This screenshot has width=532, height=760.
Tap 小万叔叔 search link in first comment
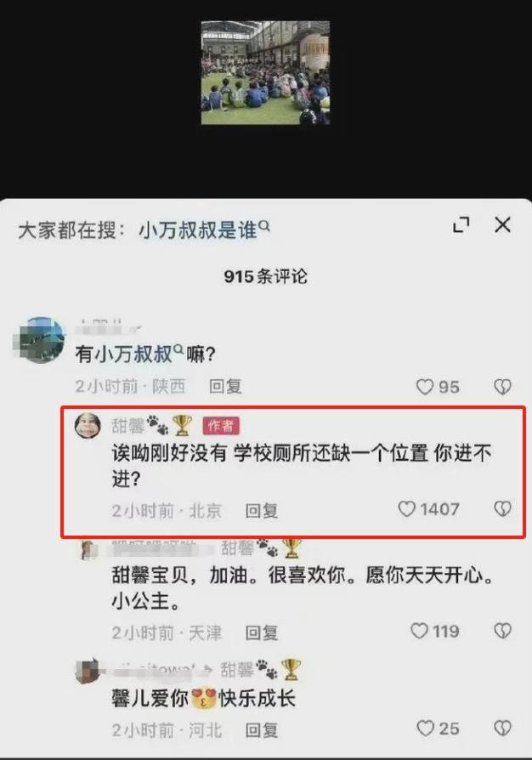coord(129,354)
